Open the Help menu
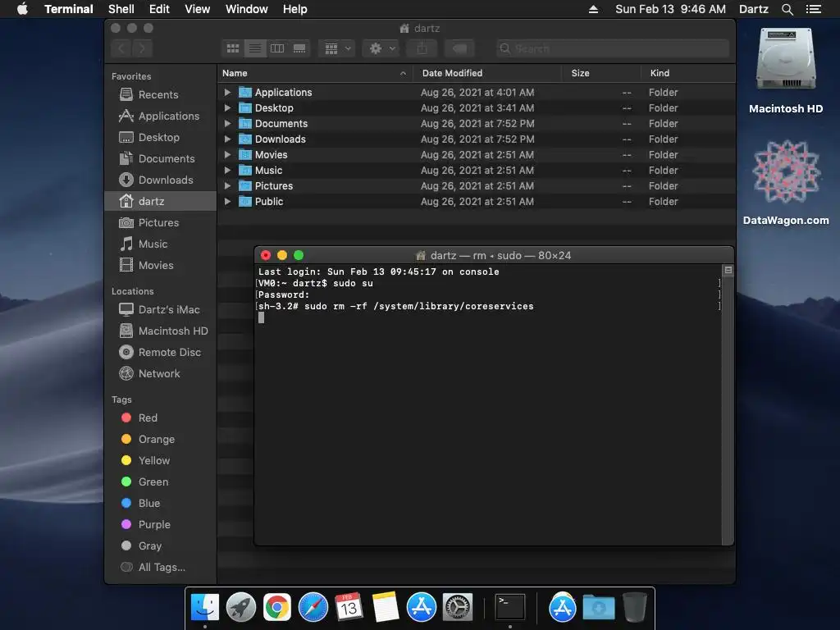840x630 pixels. coord(294,9)
